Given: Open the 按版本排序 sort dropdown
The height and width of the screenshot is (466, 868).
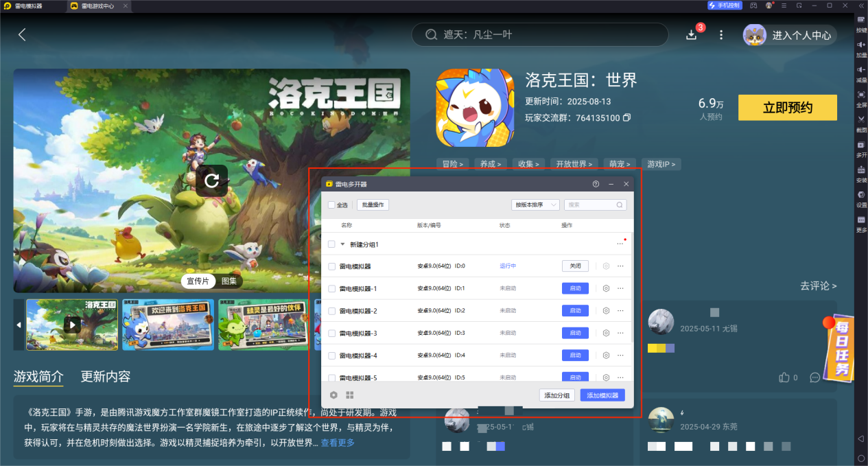Looking at the screenshot, I should tap(535, 205).
